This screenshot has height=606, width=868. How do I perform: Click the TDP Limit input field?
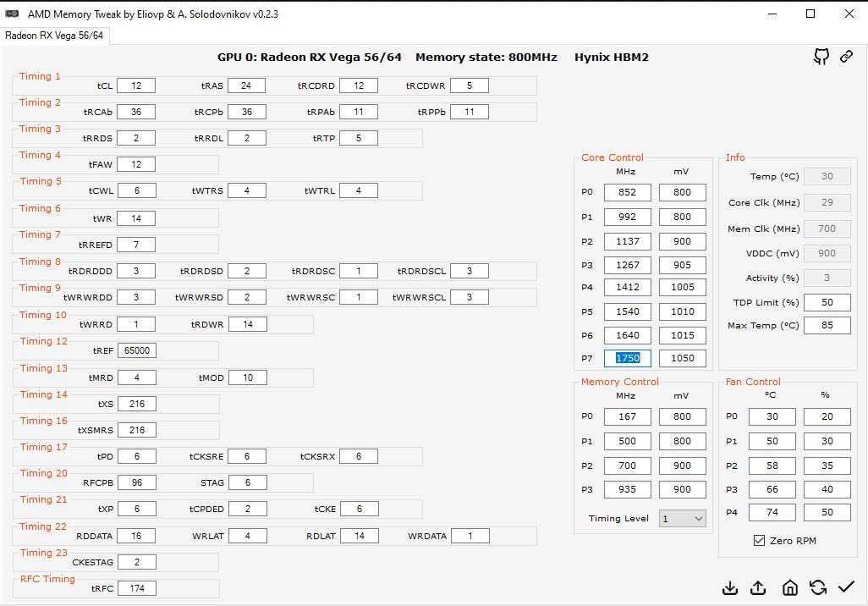(827, 302)
